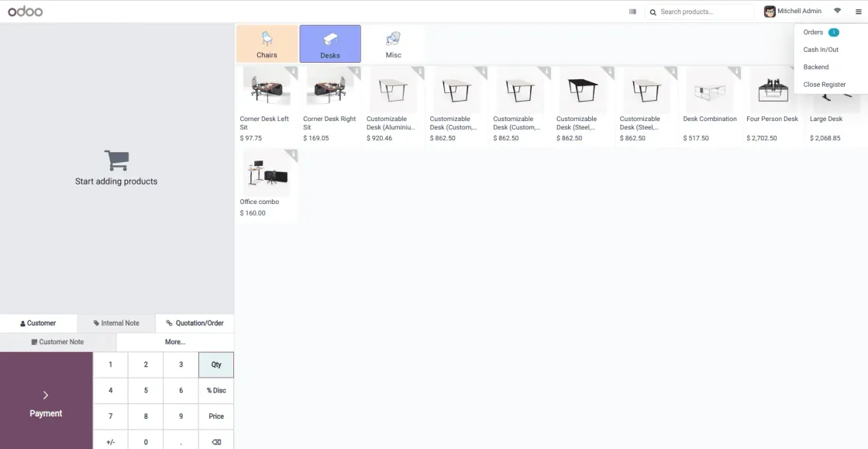Click numpad key 2
Screen dimensions: 868x449
pyautogui.click(x=146, y=364)
